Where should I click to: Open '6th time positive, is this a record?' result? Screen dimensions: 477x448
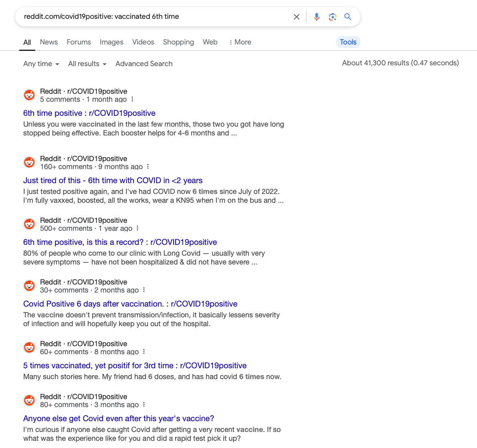pyautogui.click(x=120, y=242)
